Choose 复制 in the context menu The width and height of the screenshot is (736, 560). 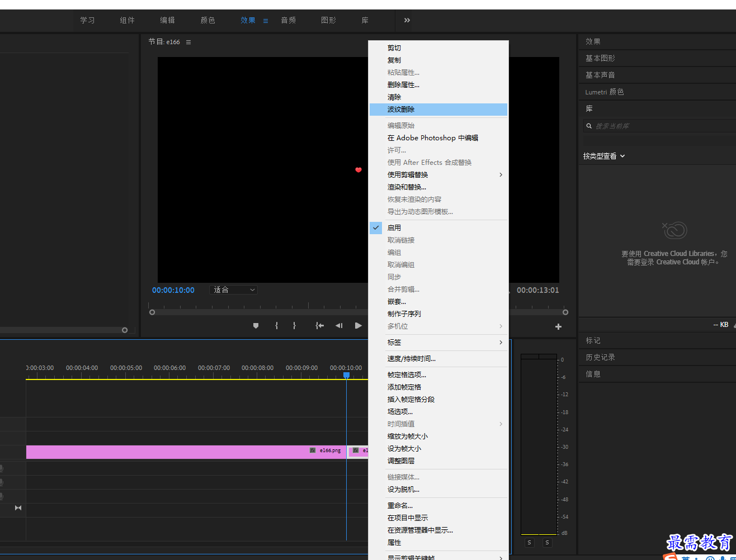coord(438,60)
